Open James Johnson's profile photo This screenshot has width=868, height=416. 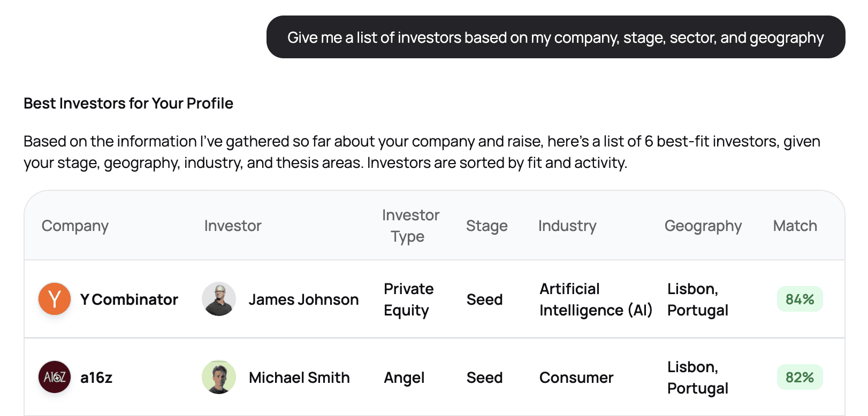[x=219, y=299]
